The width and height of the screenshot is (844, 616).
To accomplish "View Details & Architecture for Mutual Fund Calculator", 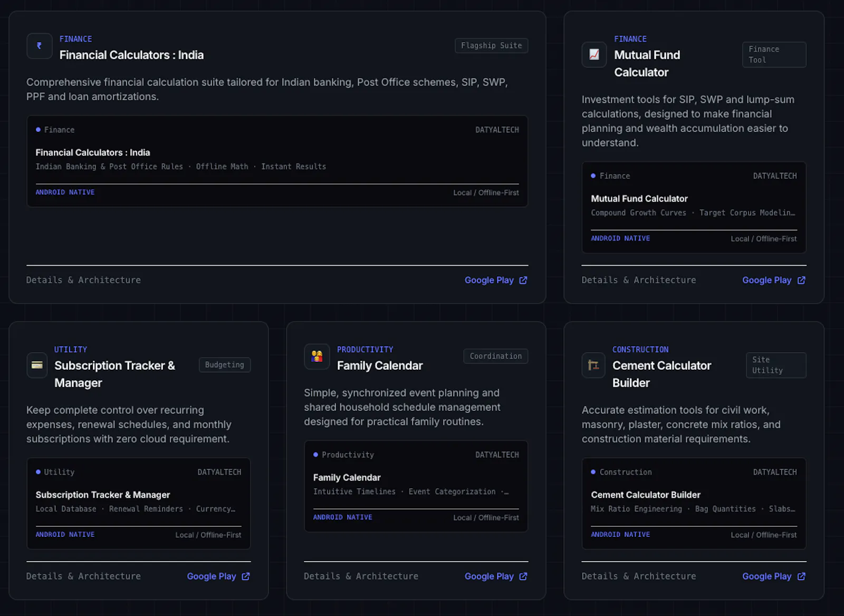I will (x=639, y=280).
